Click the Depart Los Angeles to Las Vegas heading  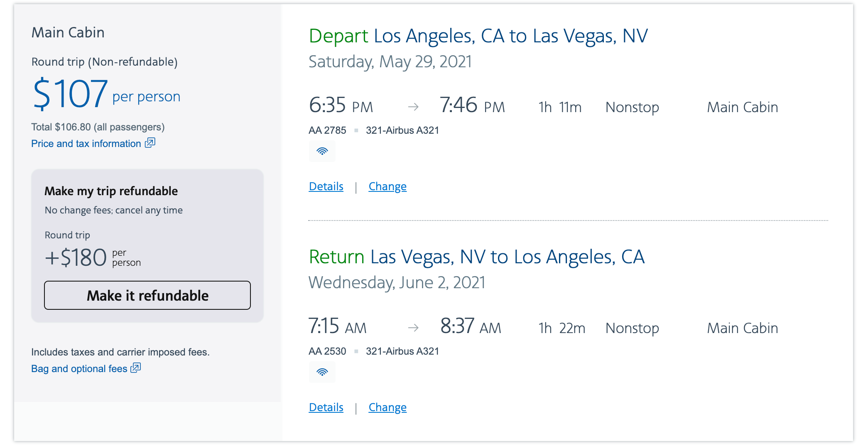click(x=478, y=36)
